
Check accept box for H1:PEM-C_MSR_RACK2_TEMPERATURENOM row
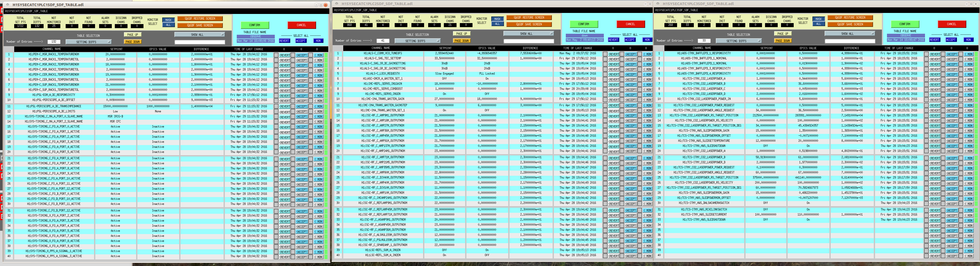coord(293,65)
